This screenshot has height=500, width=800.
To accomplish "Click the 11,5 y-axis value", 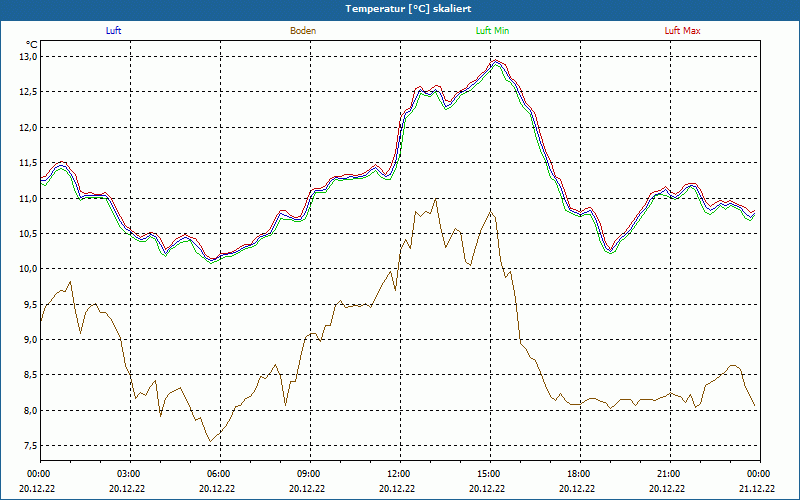I will click(x=30, y=163).
